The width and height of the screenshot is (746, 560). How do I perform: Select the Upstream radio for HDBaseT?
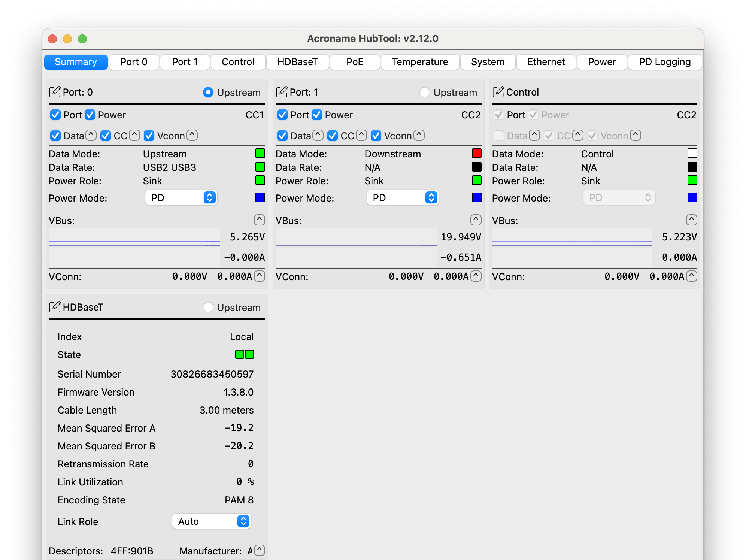tap(208, 307)
